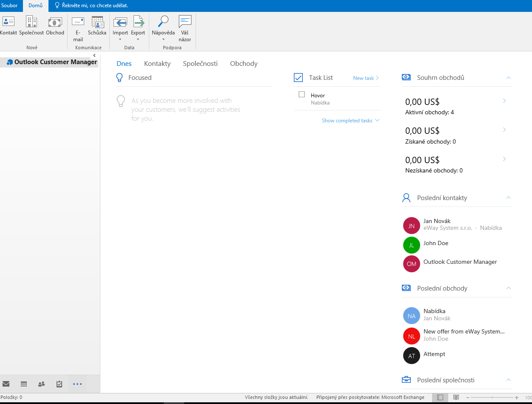This screenshot has width=532, height=404.
Task: Open the AT avatar for Attempt deal
Action: click(411, 356)
